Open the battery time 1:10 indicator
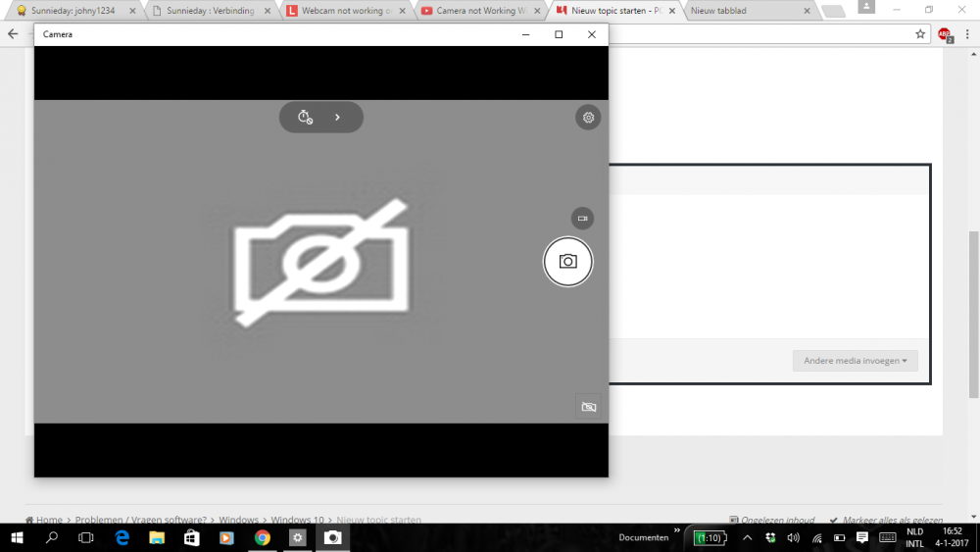This screenshot has width=980, height=552. [x=710, y=537]
